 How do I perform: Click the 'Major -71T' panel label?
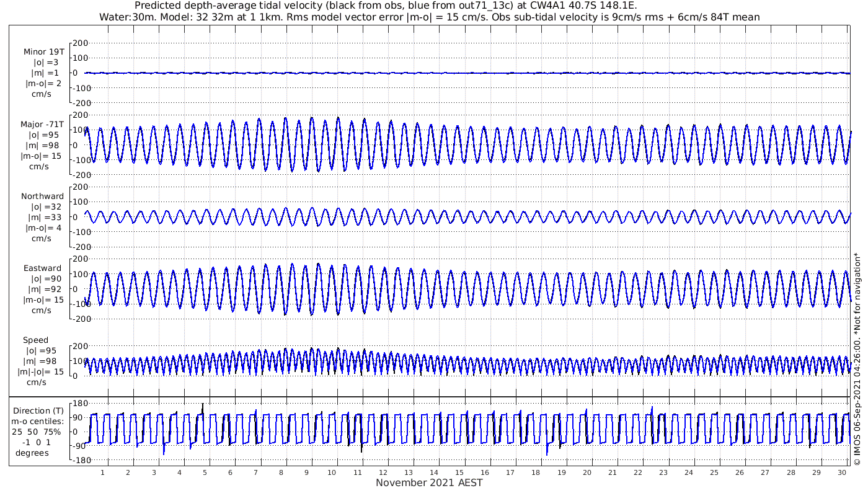tap(42, 125)
